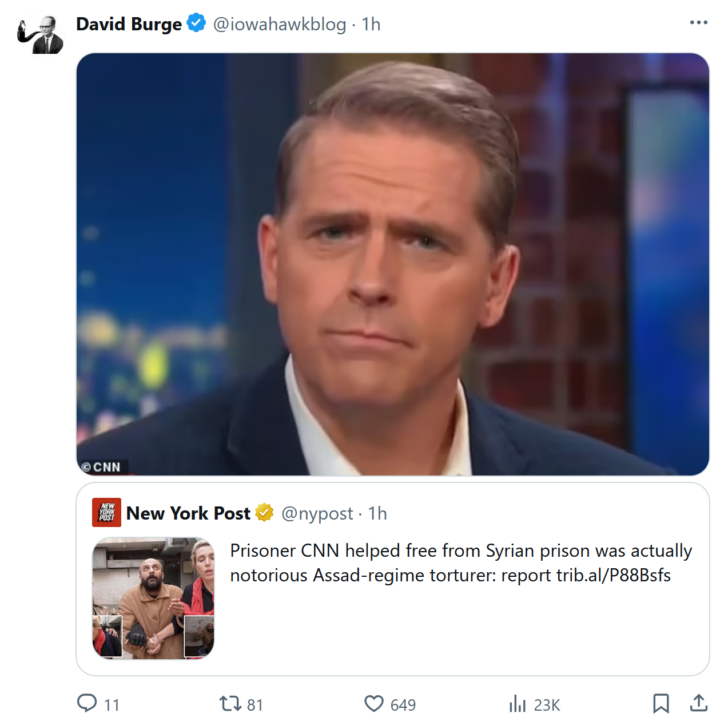Image resolution: width=728 pixels, height=725 pixels.
Task: Open the David Burge display name
Action: click(x=129, y=24)
